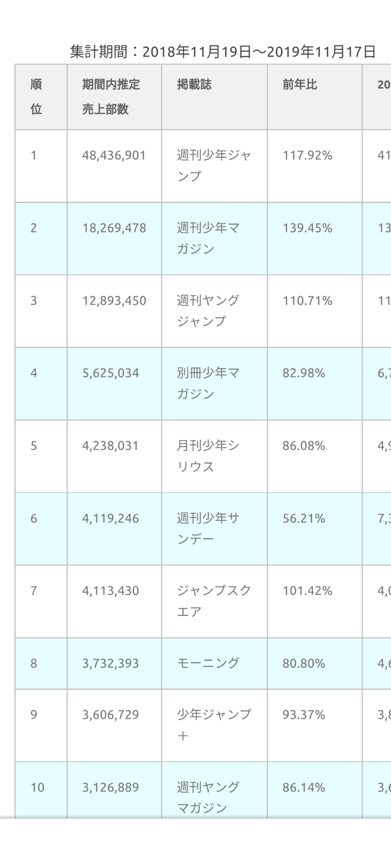Select the 別冊少年マガジン magazine cell
The width and height of the screenshot is (391, 868).
214,384
